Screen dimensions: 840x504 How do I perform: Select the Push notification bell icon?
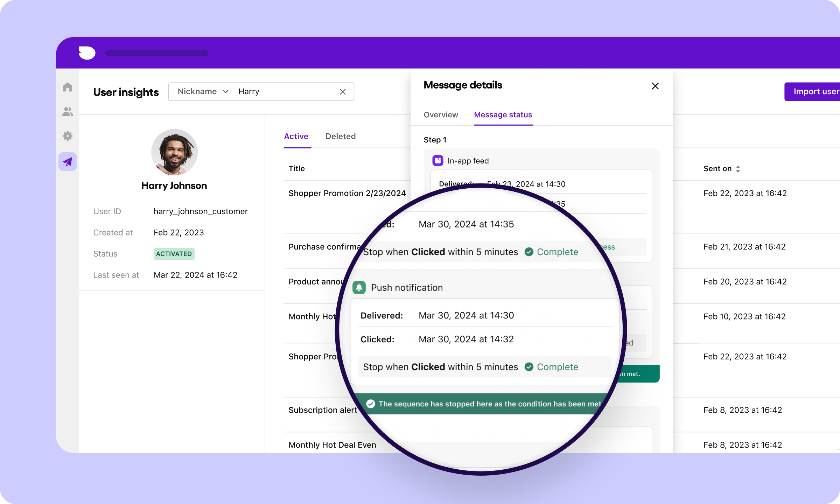359,287
